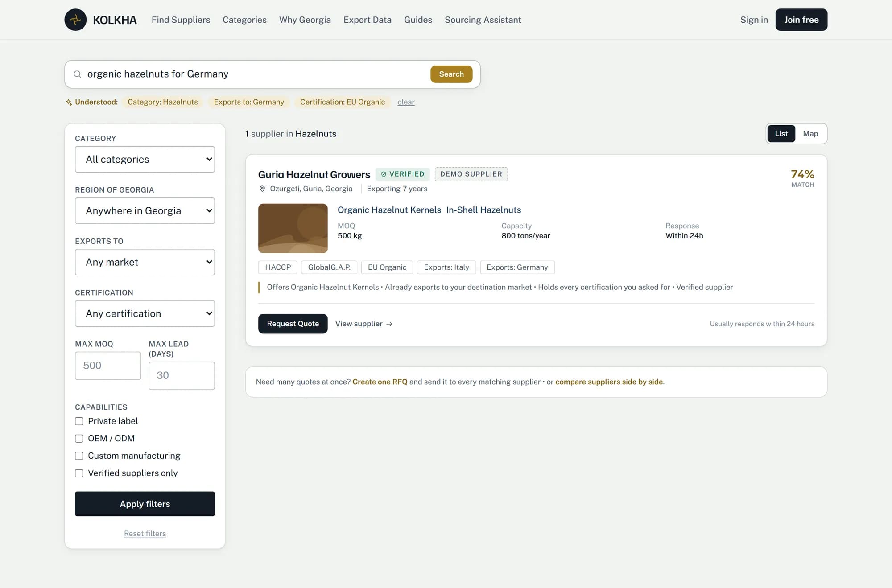Click the hazelnut supplier thumbnail image
Viewport: 892px width, 588px height.
point(293,228)
